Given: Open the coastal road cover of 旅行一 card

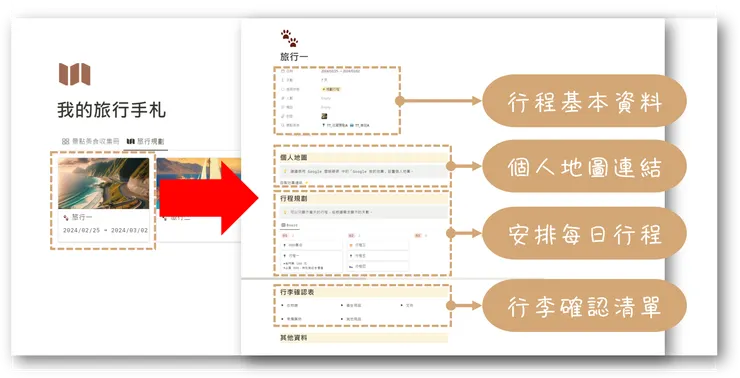Looking at the screenshot, I should (x=103, y=183).
